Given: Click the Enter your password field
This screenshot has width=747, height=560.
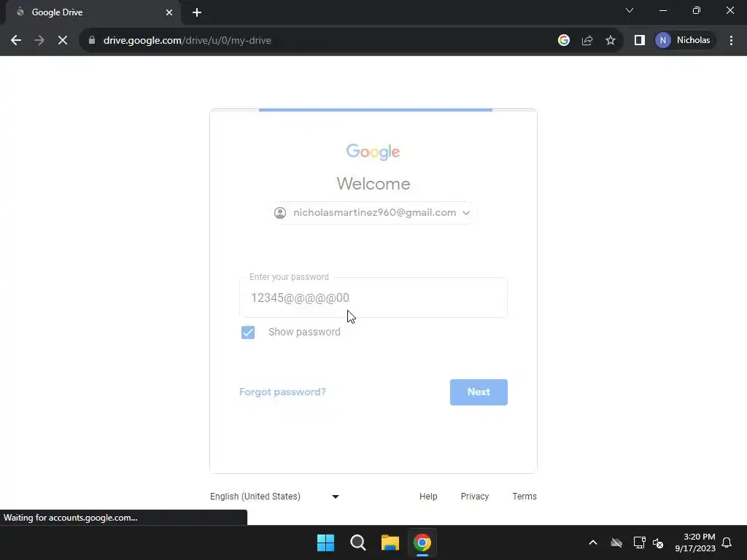Looking at the screenshot, I should pyautogui.click(x=373, y=297).
